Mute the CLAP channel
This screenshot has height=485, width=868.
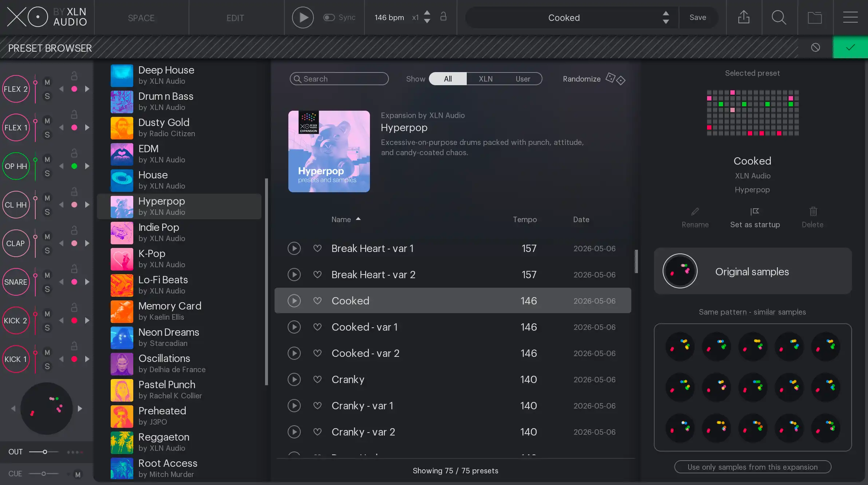tap(47, 237)
